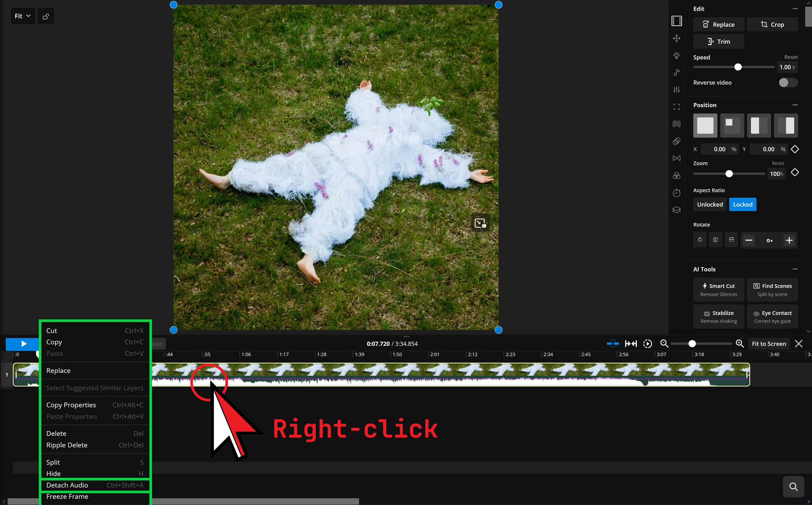Select Split from the context menu
The width and height of the screenshot is (812, 505).
click(x=53, y=462)
